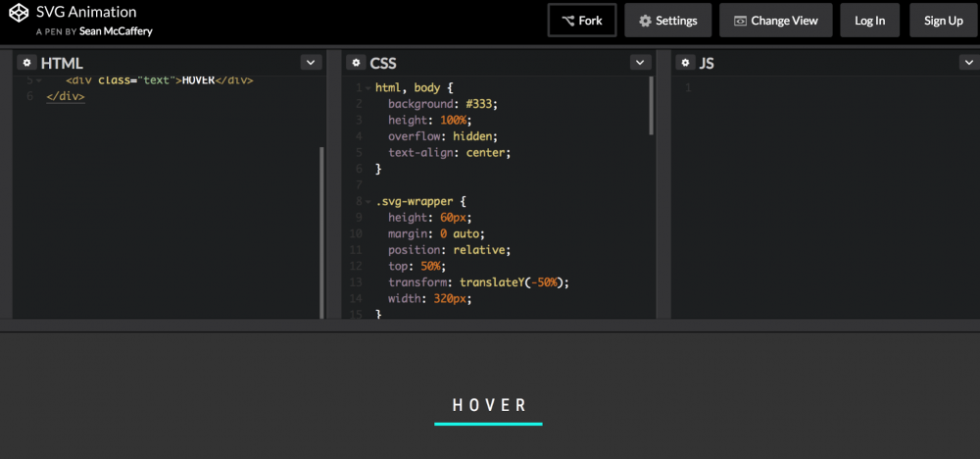Open Sean McCaffery's profile link
Image resolution: width=980 pixels, height=459 pixels.
116,30
